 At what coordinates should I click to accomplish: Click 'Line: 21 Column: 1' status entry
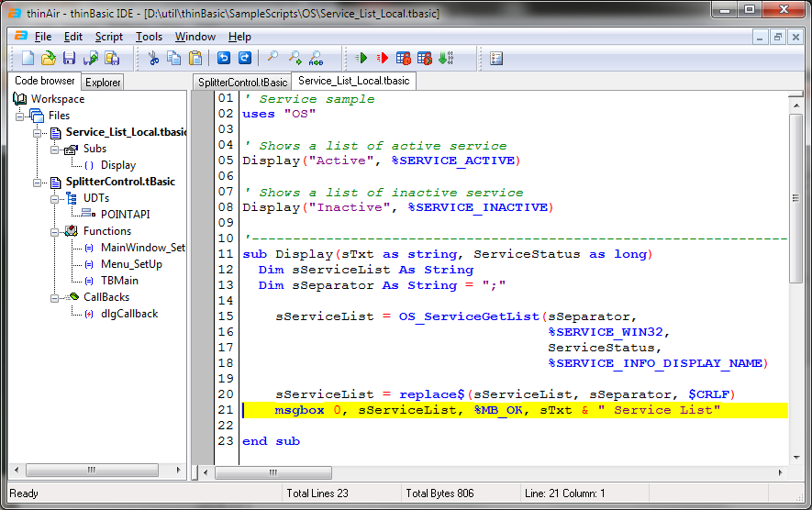564,493
